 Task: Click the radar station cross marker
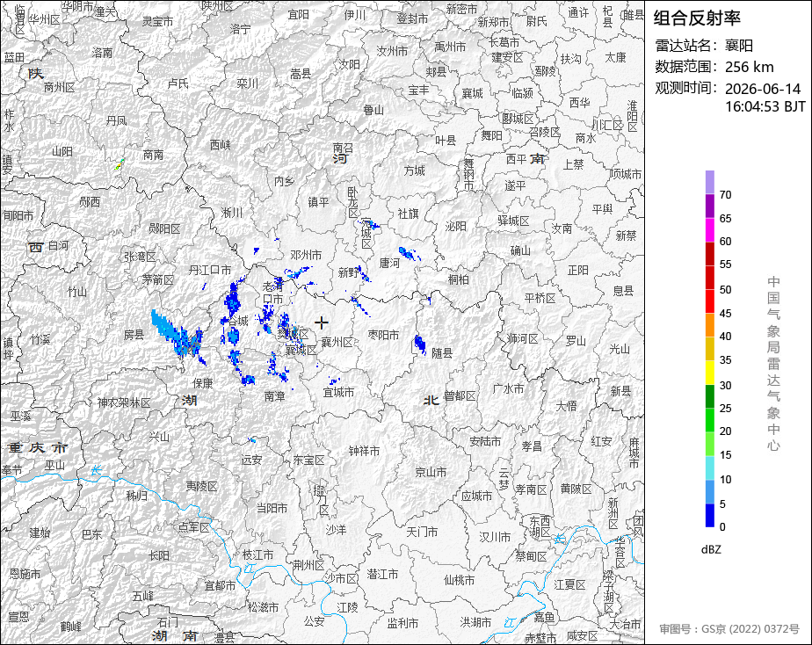point(321,323)
